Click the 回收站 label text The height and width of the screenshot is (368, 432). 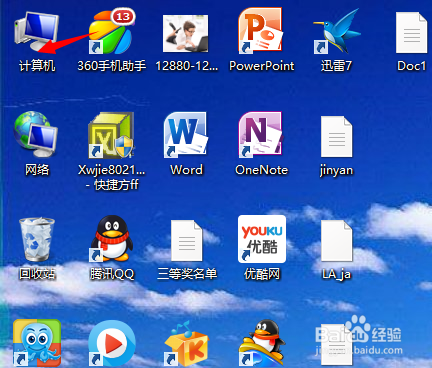click(37, 274)
